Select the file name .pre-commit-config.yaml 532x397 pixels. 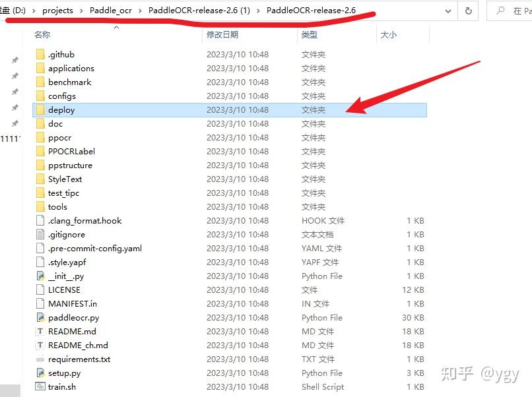95,248
